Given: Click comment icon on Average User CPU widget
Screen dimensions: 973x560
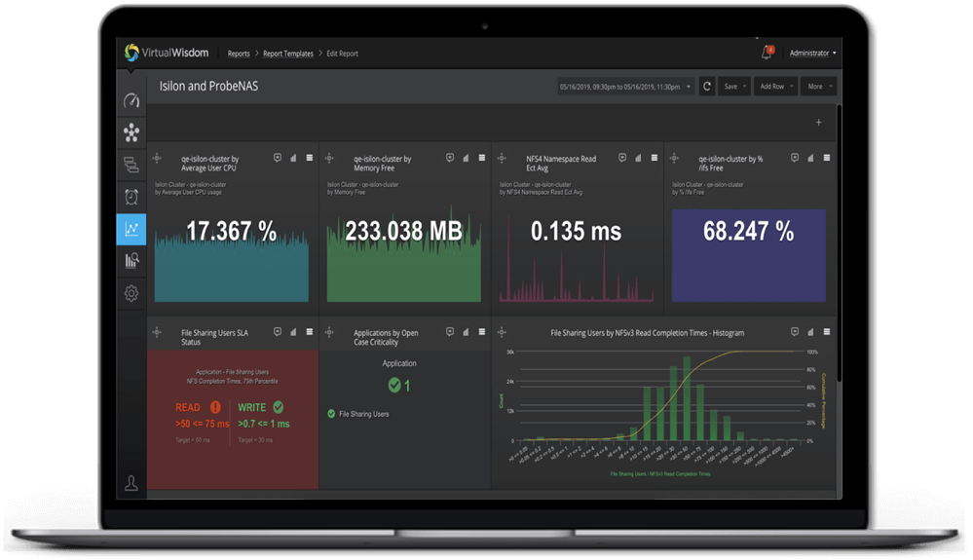Looking at the screenshot, I should point(278,158).
